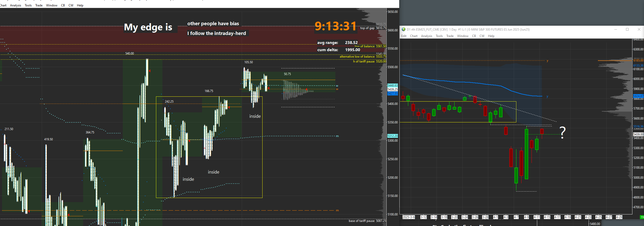Screen dimensions: 644x226
Task: Open the Tools menu in the left chart window
Action: pyautogui.click(x=28, y=5)
